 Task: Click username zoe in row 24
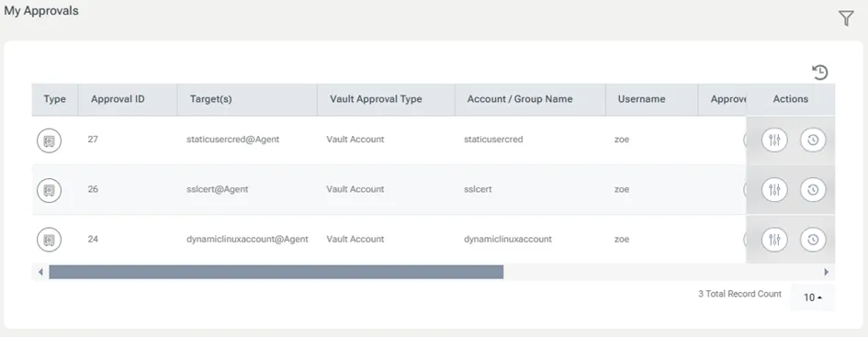(x=622, y=239)
